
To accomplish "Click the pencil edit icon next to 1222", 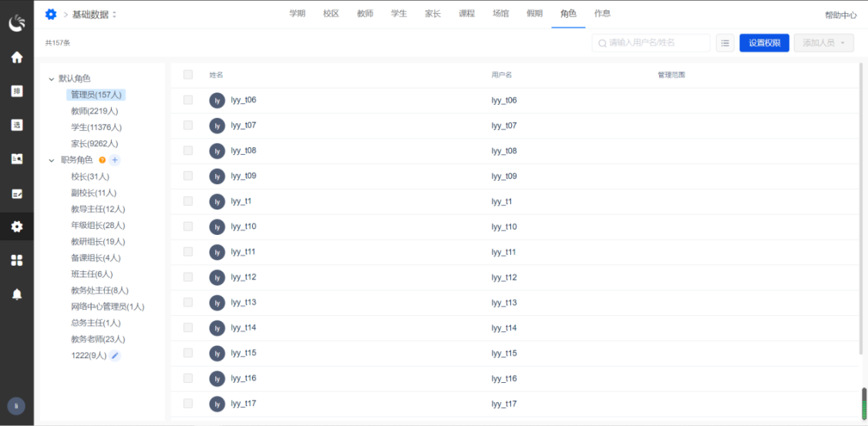I will coord(115,355).
